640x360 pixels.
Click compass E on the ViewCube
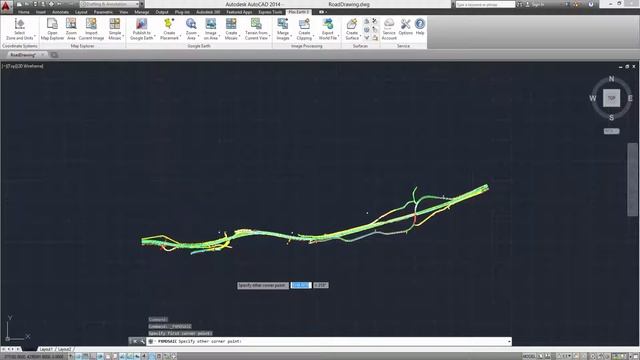click(x=630, y=98)
